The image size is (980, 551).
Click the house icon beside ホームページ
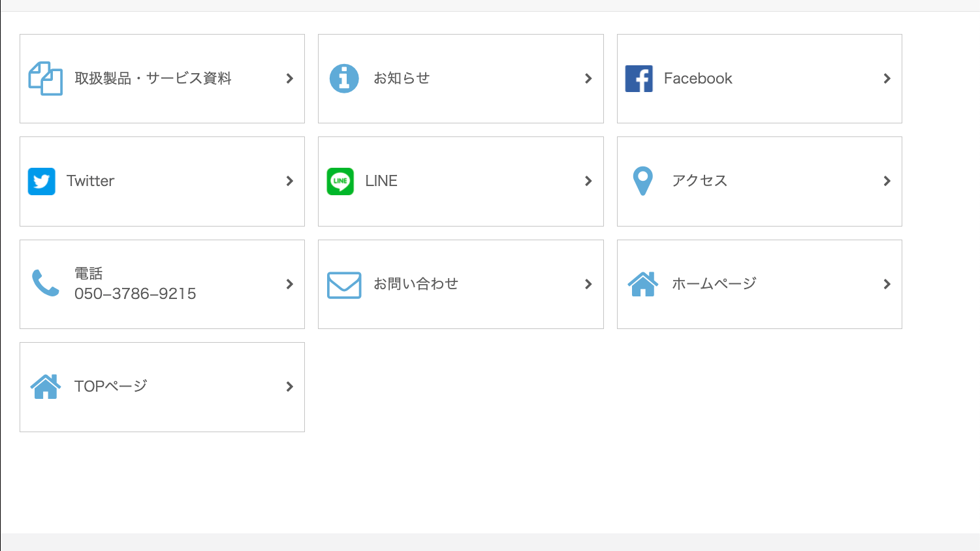643,283
